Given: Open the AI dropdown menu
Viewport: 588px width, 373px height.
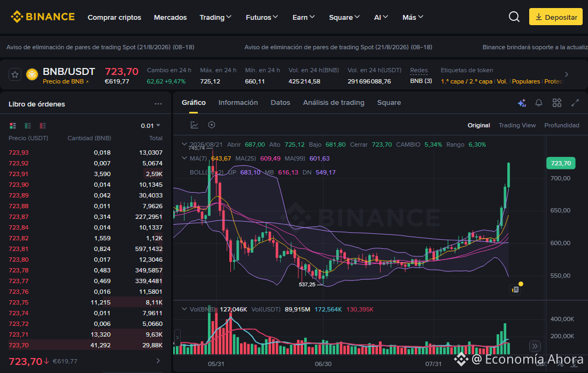Looking at the screenshot, I should [381, 17].
